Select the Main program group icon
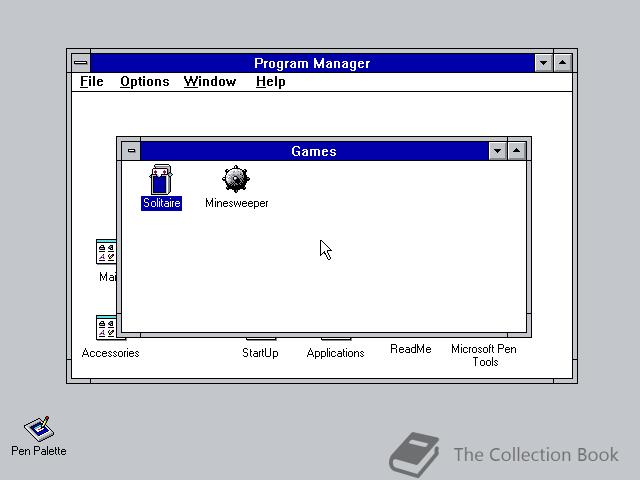The height and width of the screenshot is (480, 640). click(106, 251)
